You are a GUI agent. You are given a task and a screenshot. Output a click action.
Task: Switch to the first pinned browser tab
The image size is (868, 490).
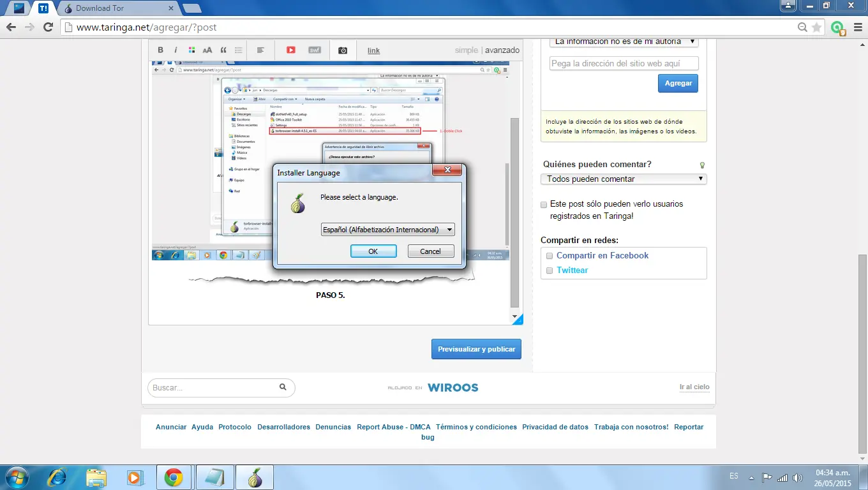click(19, 8)
